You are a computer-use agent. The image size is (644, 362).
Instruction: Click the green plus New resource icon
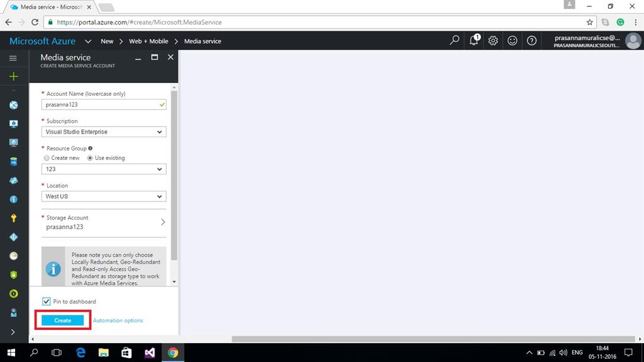pos(14,77)
